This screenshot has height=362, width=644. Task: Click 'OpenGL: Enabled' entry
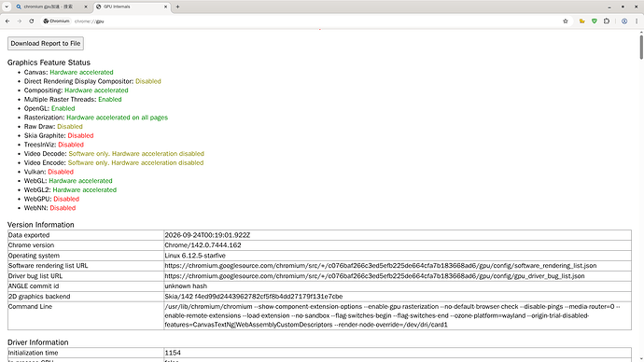[x=49, y=108]
